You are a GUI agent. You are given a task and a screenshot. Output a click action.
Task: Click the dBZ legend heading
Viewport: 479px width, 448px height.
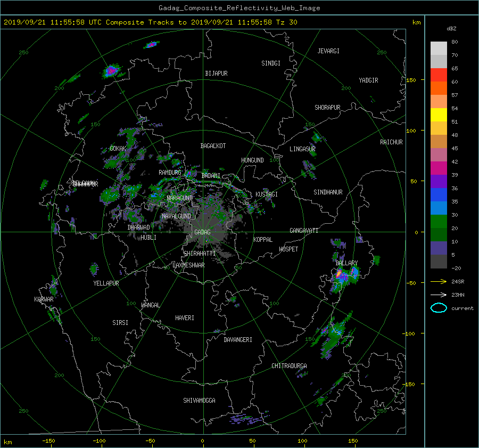tap(451, 28)
